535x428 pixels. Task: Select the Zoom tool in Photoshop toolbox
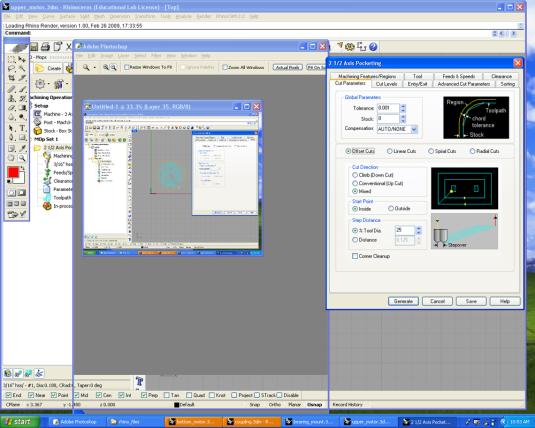pos(22,158)
